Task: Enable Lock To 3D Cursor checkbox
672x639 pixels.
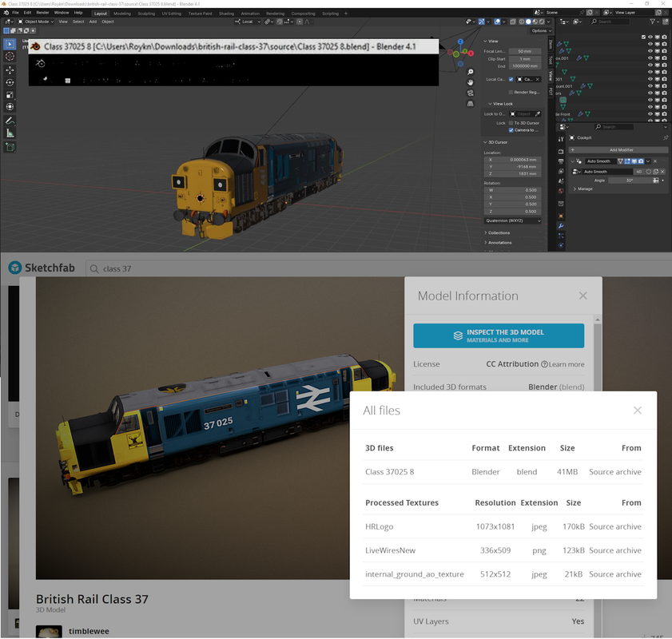Action: 511,123
